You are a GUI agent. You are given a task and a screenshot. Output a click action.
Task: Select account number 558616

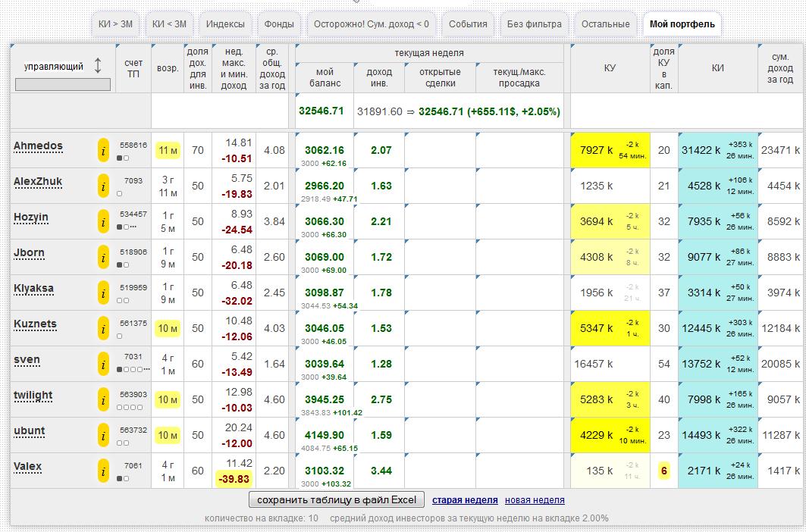pos(133,146)
